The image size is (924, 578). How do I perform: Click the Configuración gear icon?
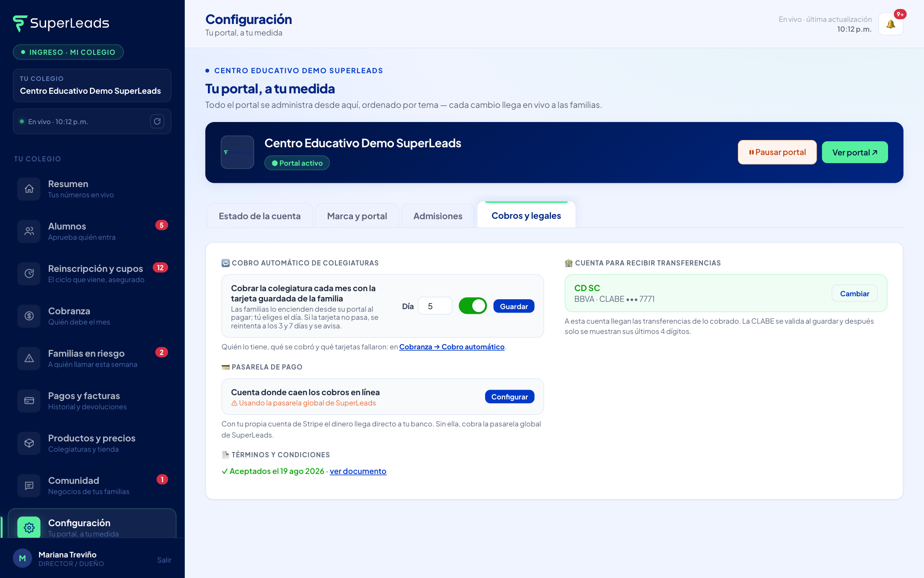tap(29, 527)
